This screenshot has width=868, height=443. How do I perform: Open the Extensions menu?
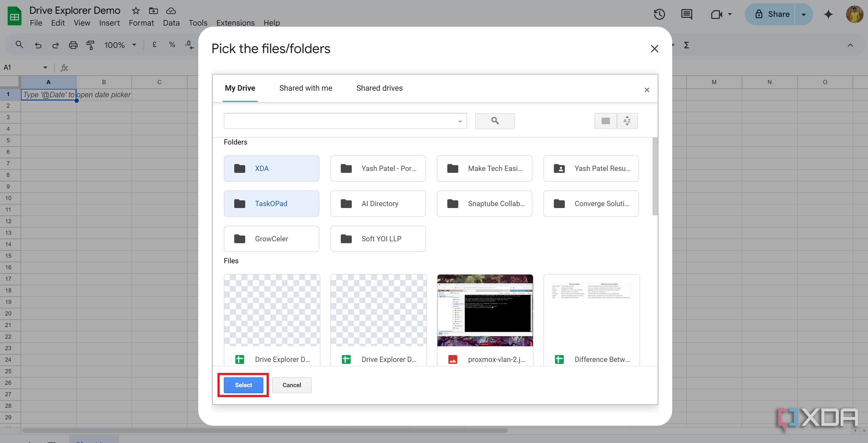[x=235, y=23]
